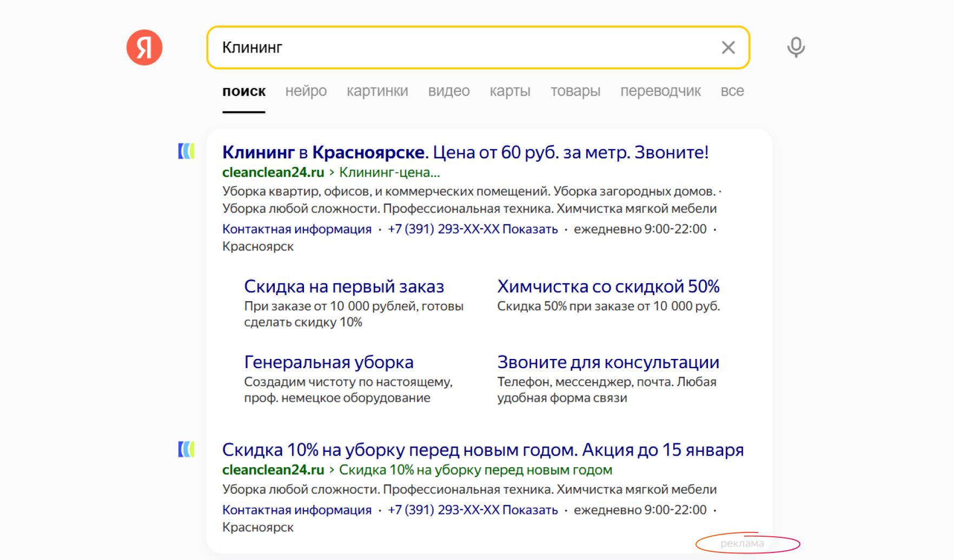Open the cleanclean24.ru link of the first ad
954x560 pixels.
(273, 172)
